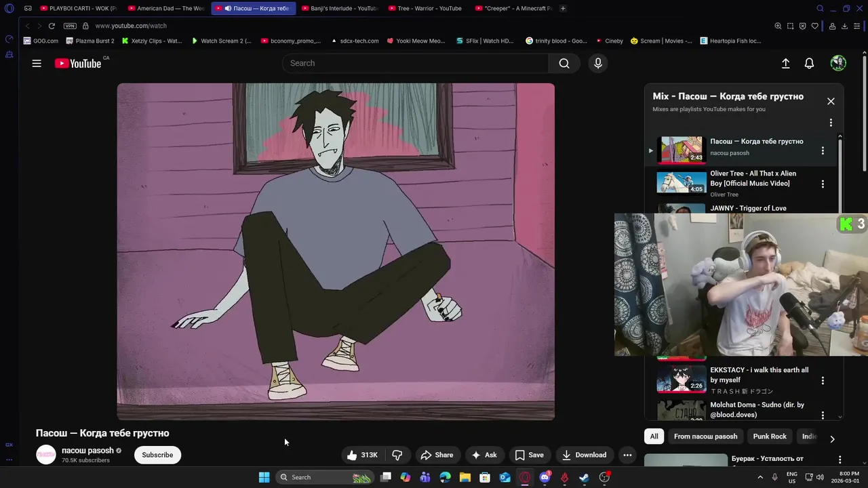The image size is (868, 488).
Task: Open Opera easy setup sliders icon
Action: [857, 26]
